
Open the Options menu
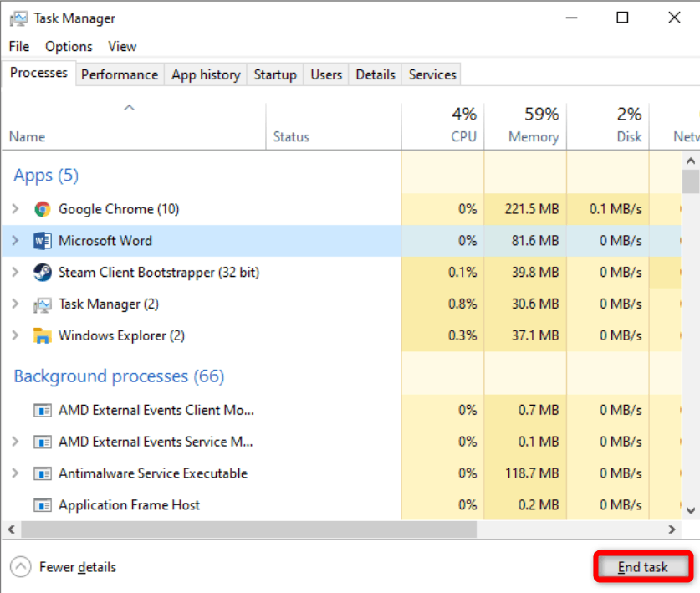[69, 47]
